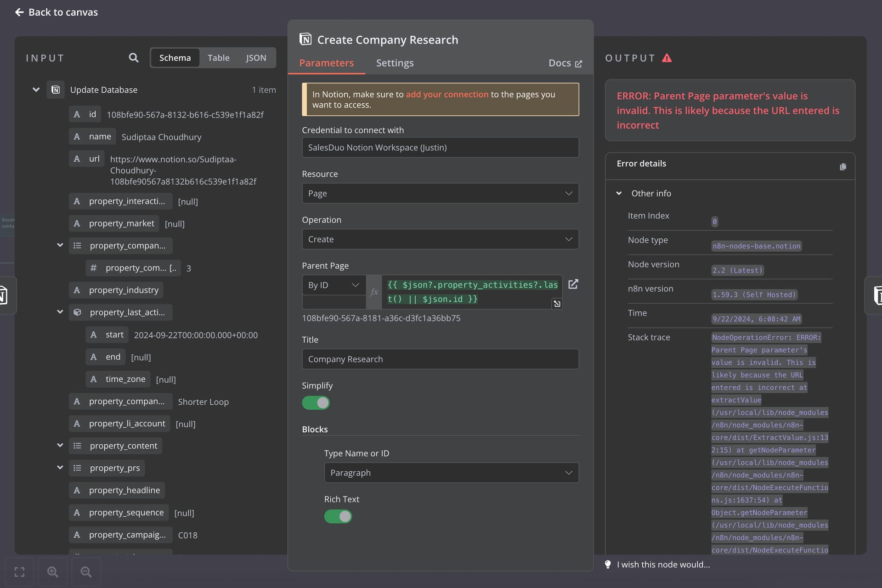Select the end field pill
Viewport: 882px width, 588px height.
click(x=106, y=357)
